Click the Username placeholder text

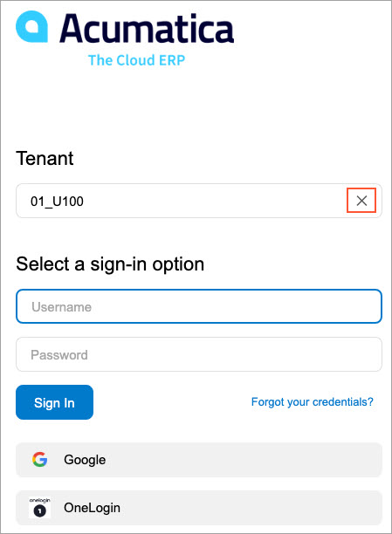tap(61, 307)
